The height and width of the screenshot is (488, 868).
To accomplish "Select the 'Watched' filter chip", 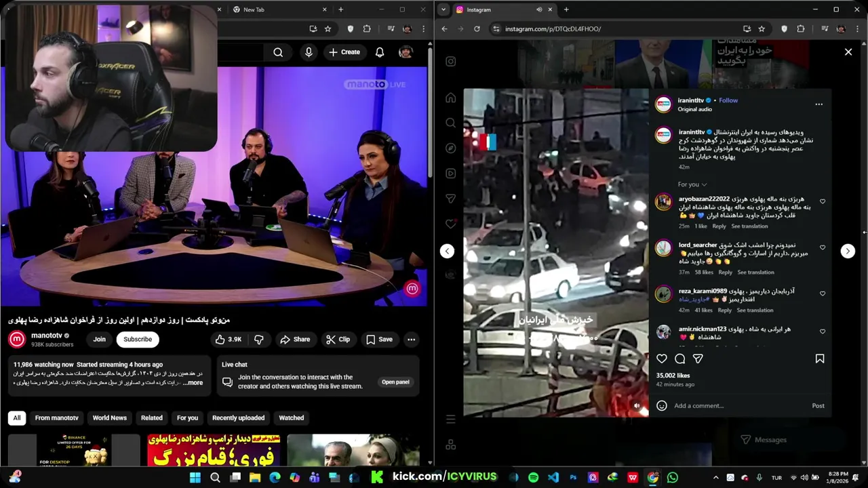I will 292,418.
